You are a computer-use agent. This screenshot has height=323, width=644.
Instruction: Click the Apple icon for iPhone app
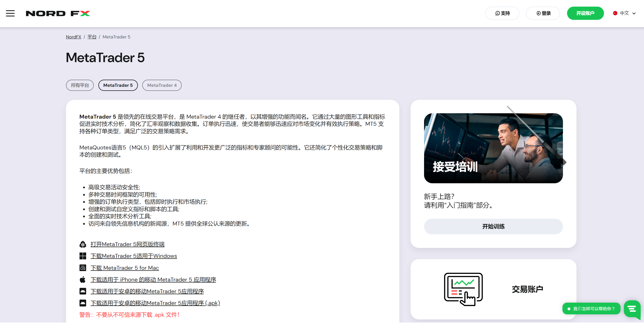point(83,280)
